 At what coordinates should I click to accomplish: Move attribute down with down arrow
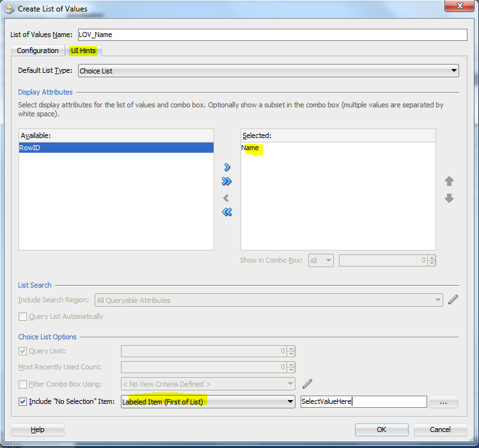(x=449, y=198)
